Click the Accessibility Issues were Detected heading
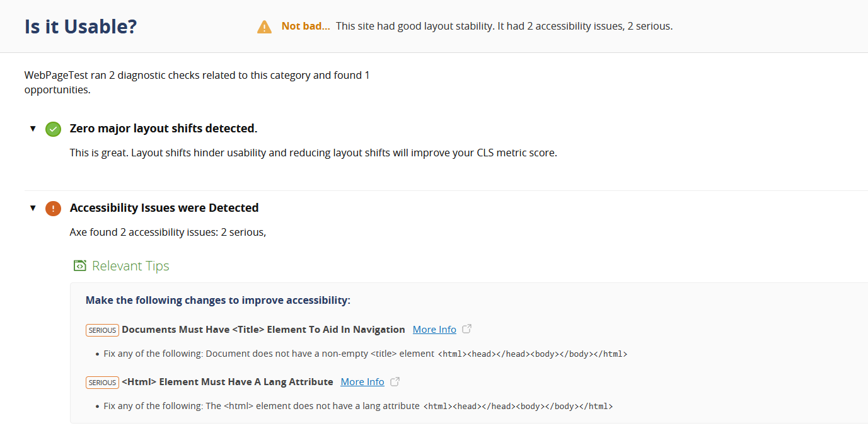The width and height of the screenshot is (868, 445). [164, 208]
